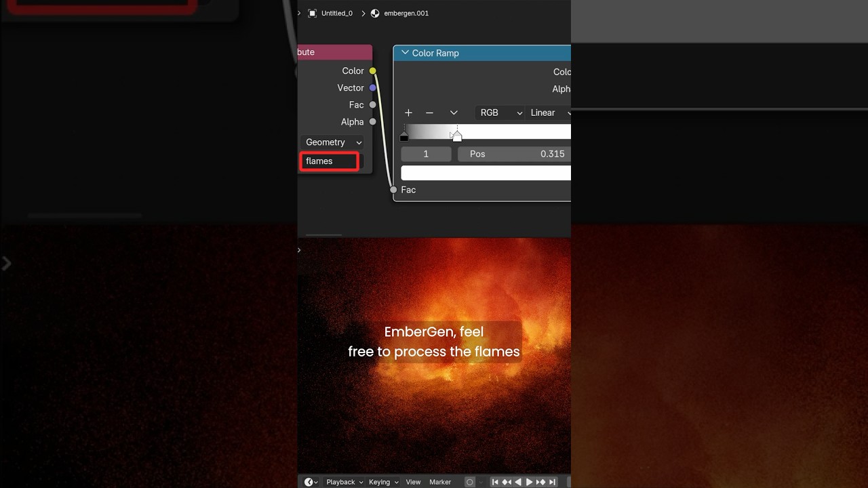868x488 pixels.
Task: Open the timeline View menu
Action: pyautogui.click(x=413, y=482)
